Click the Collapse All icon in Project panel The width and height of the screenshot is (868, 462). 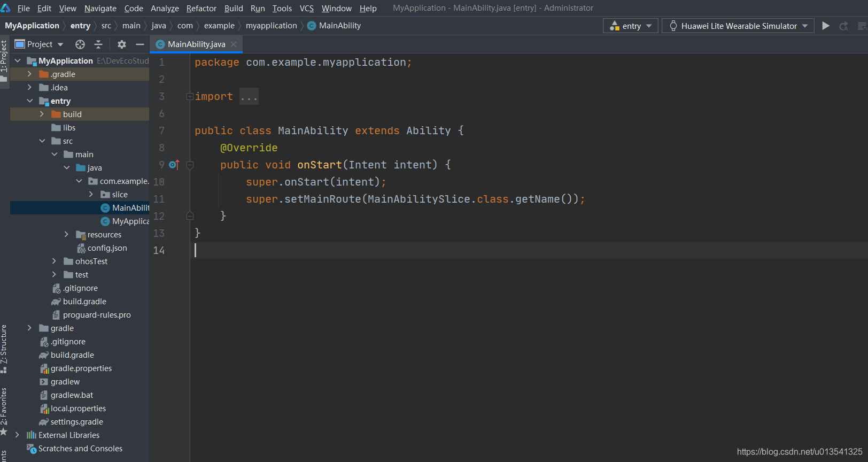tap(98, 44)
